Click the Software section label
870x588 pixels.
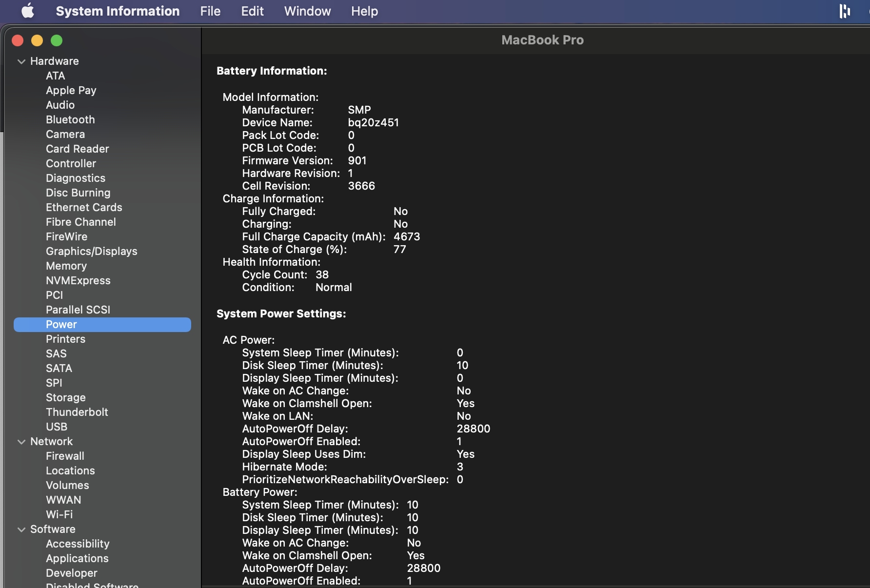(x=53, y=529)
